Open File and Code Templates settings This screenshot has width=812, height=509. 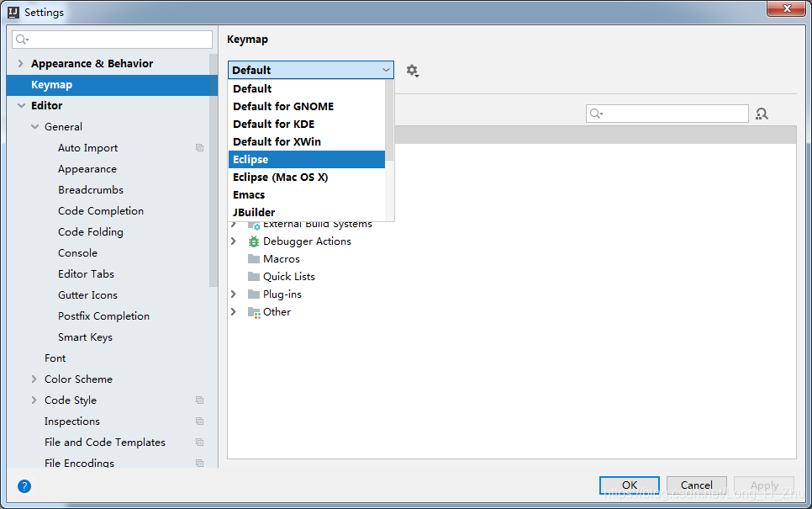tap(105, 443)
